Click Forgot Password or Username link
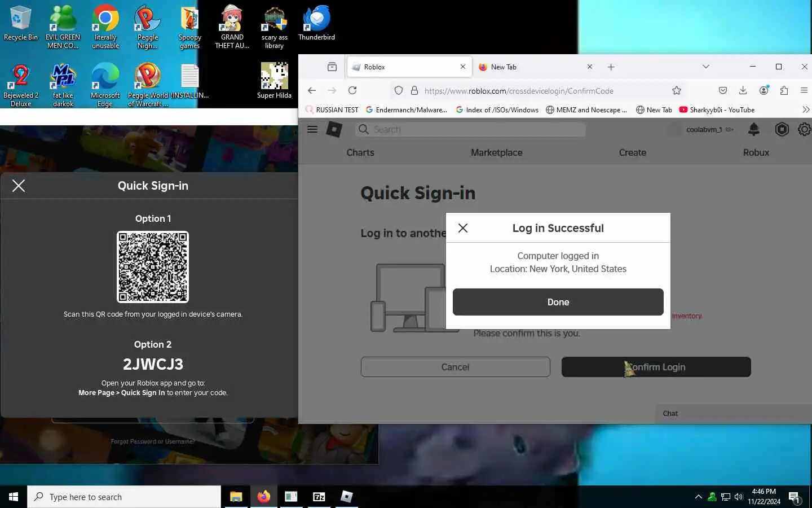812x508 pixels. point(153,441)
